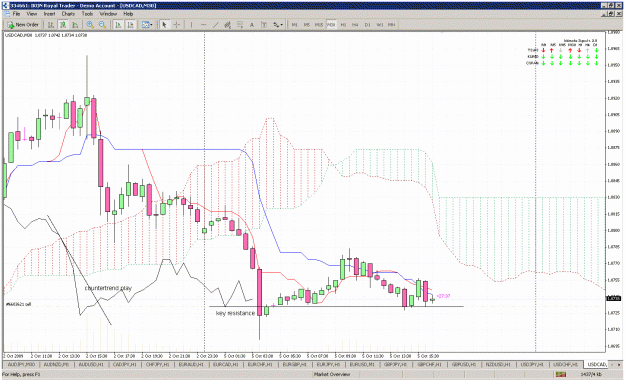Switch to the EURAUD chart tab
Viewport: 625px width, 380px height.
pos(191,364)
